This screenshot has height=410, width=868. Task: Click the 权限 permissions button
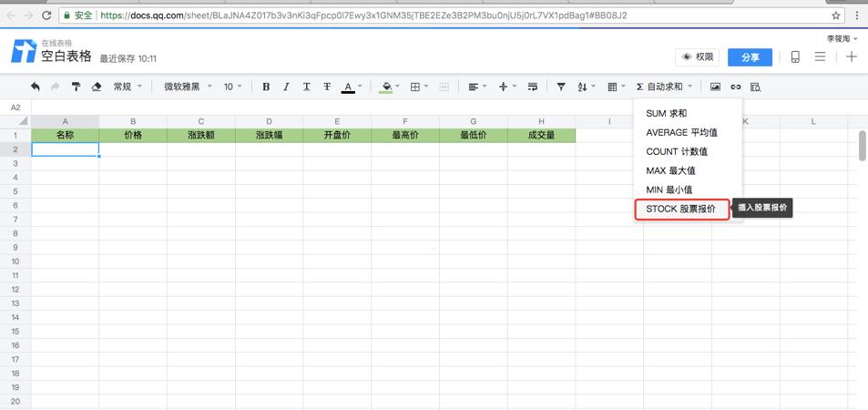tap(697, 57)
